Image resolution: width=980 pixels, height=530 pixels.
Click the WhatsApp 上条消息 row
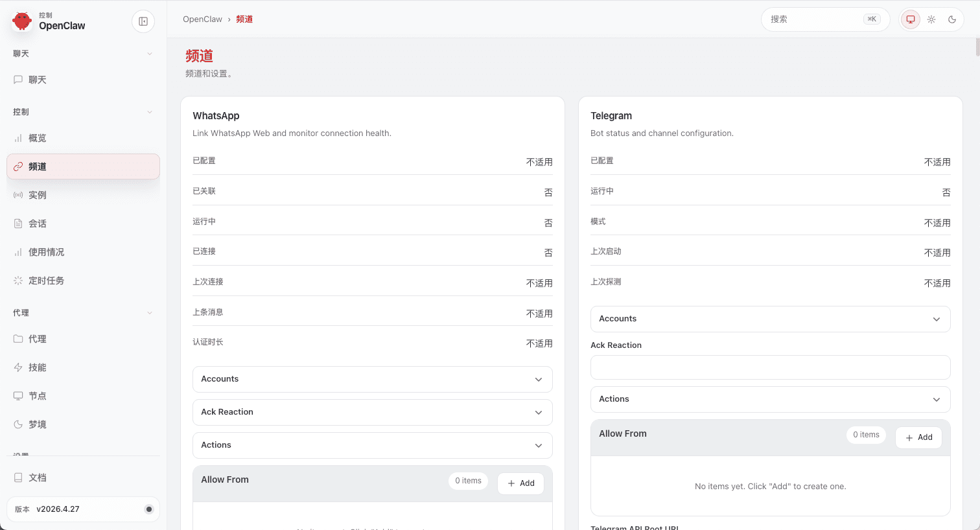(373, 312)
